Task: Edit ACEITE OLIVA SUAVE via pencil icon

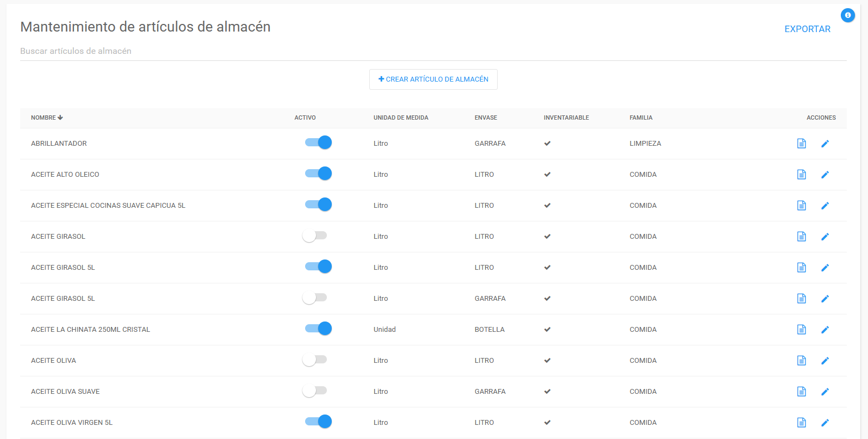Action: (824, 392)
